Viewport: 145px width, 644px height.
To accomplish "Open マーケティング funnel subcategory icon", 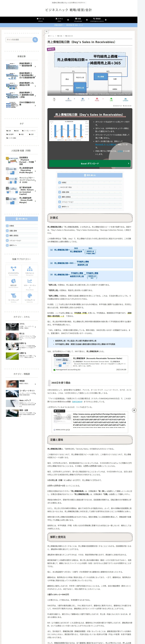I will pos(13,296).
